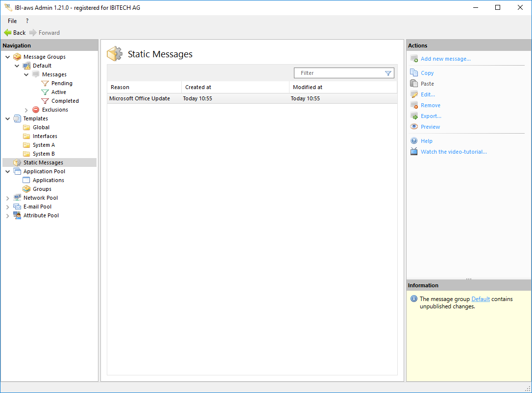
Task: Click the video-tutorial TV icon
Action: click(414, 152)
